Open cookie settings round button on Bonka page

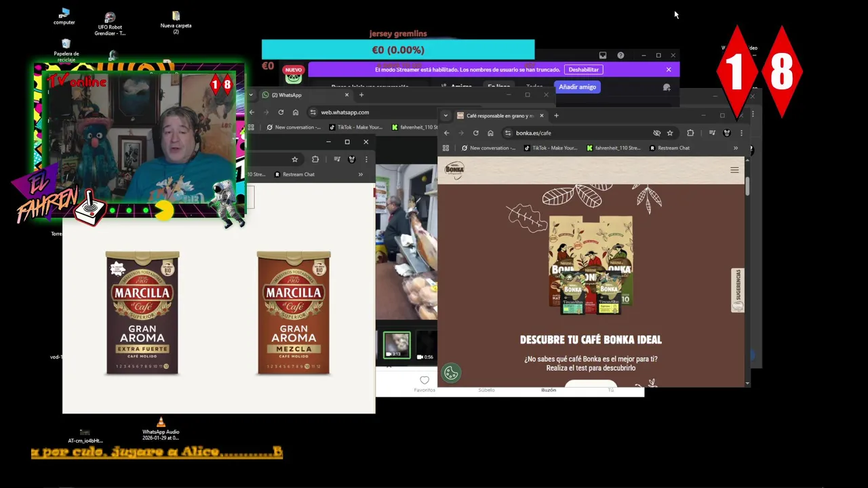451,373
